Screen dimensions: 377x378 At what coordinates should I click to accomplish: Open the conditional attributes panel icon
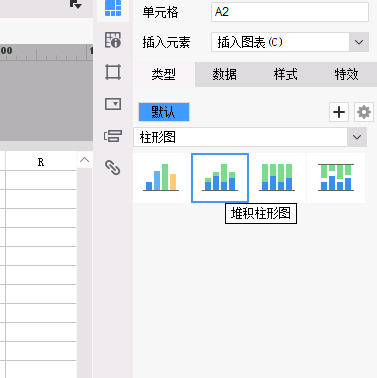113,136
